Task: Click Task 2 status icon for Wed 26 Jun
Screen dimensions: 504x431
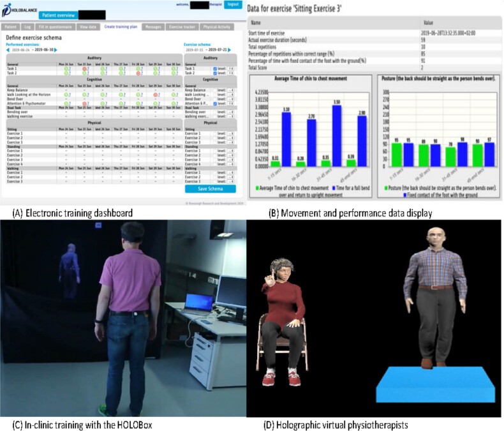Action: [x=102, y=73]
